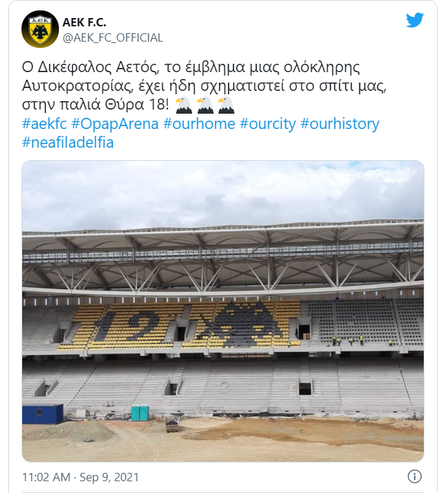
Task: Click the tweet info icon
Action: click(x=414, y=476)
